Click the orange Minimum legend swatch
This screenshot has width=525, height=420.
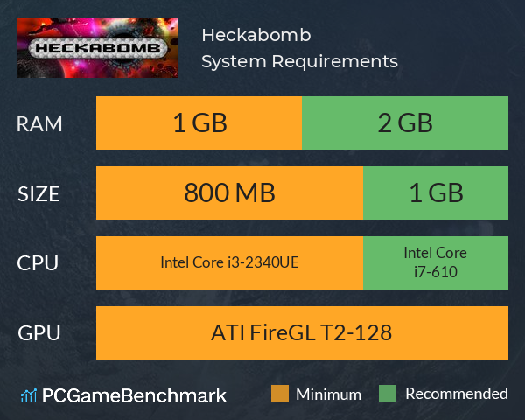(280, 394)
